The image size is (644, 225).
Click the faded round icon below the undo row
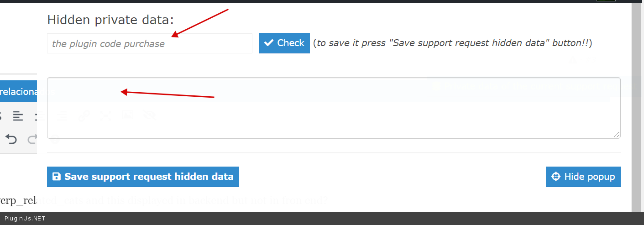(x=55, y=139)
